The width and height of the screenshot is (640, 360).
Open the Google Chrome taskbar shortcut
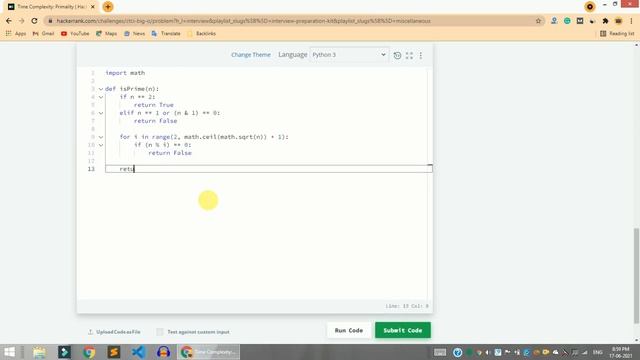(x=89, y=352)
